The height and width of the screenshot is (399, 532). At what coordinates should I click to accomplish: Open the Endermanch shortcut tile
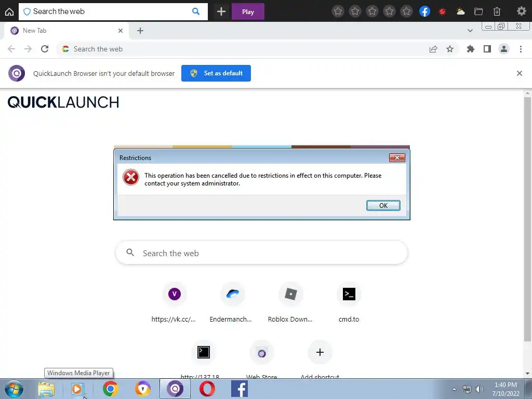point(232,303)
